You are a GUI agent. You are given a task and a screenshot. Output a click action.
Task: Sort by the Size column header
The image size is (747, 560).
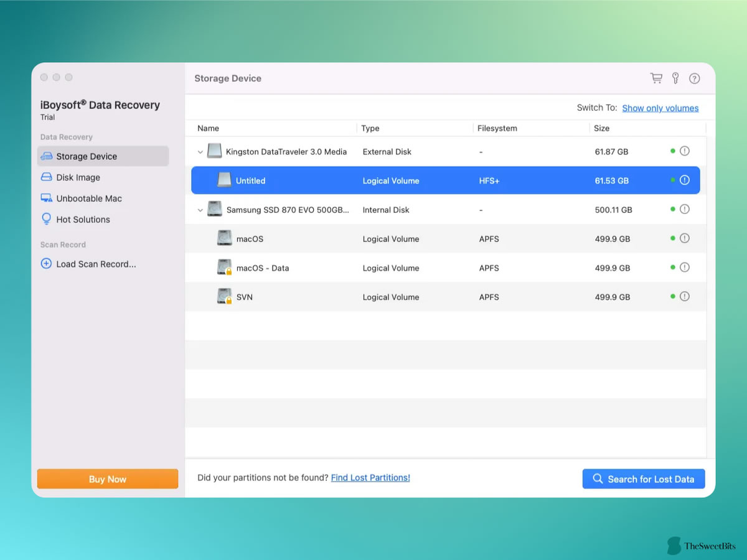point(602,128)
